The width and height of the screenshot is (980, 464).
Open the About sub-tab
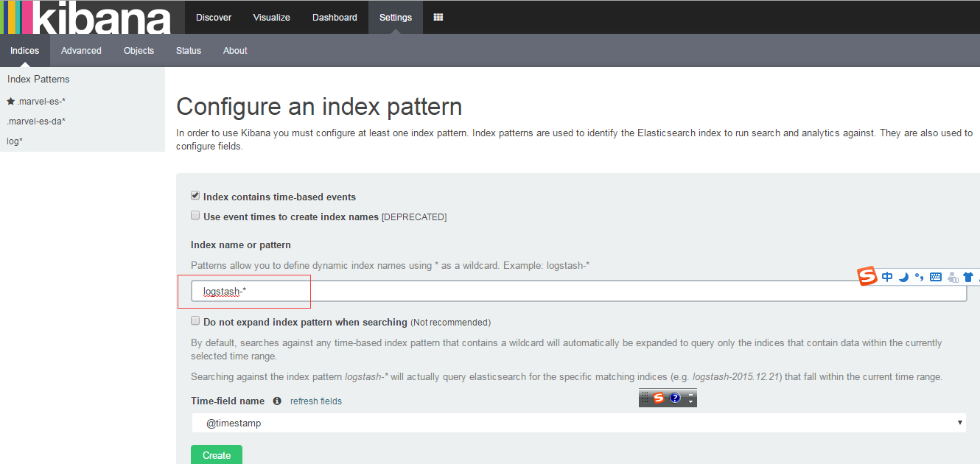pos(235,51)
